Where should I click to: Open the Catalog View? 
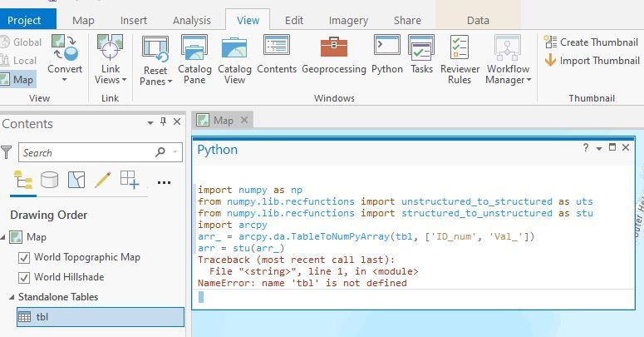pyautogui.click(x=234, y=60)
